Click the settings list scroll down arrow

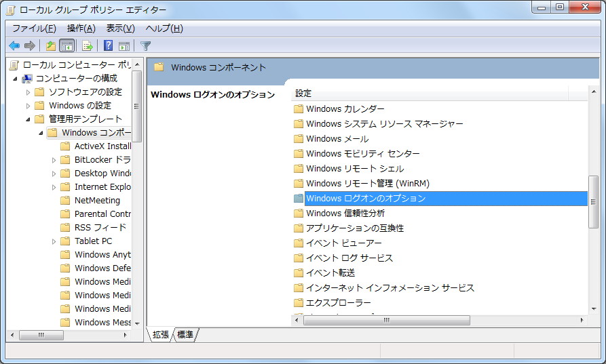click(594, 309)
